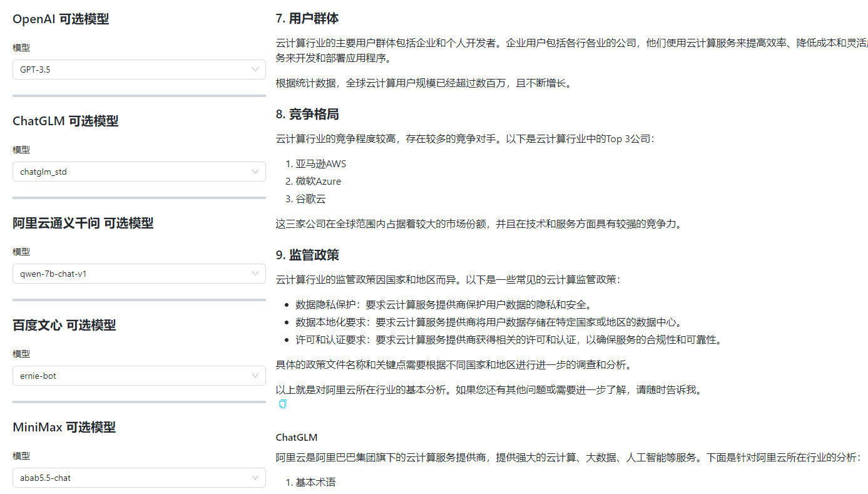Click the sentence starting '以上就是对阿里云'
The width and height of the screenshot is (868, 494).
point(489,390)
